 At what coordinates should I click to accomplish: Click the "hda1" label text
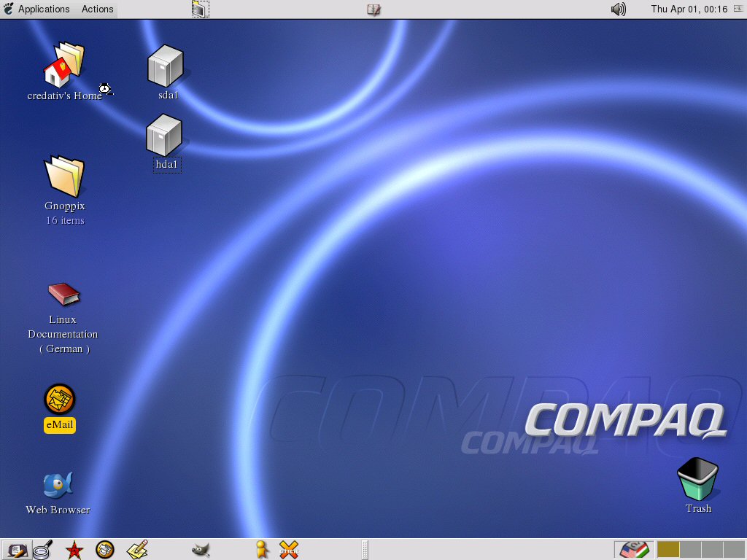pos(167,164)
